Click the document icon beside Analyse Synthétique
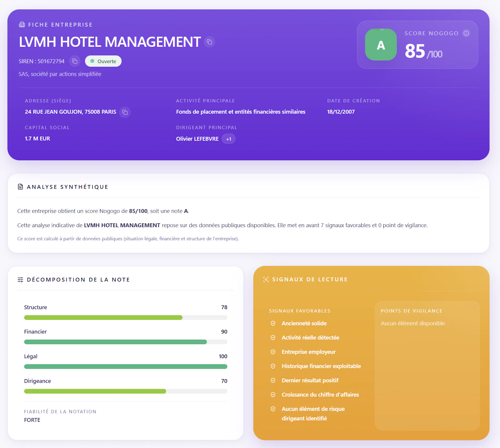 pos(21,187)
